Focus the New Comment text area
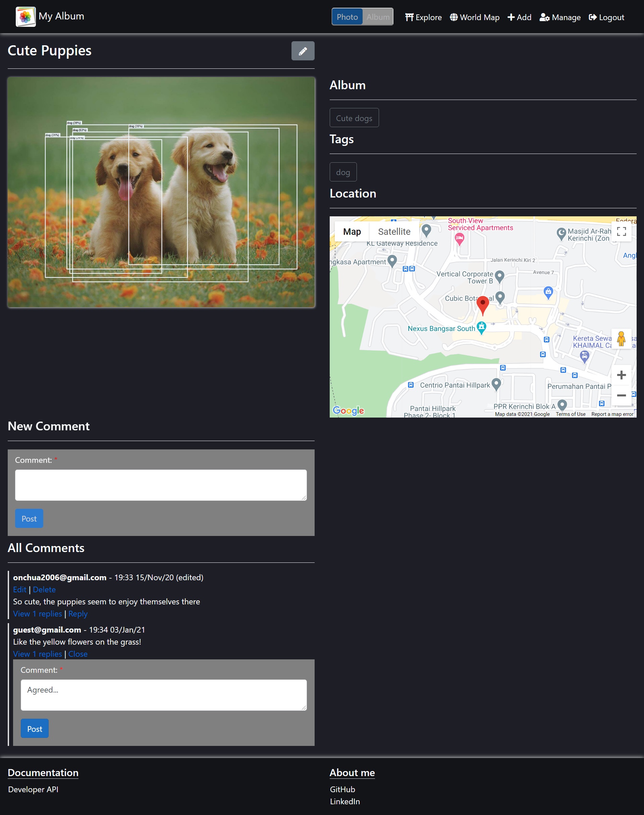The width and height of the screenshot is (644, 815). click(161, 485)
